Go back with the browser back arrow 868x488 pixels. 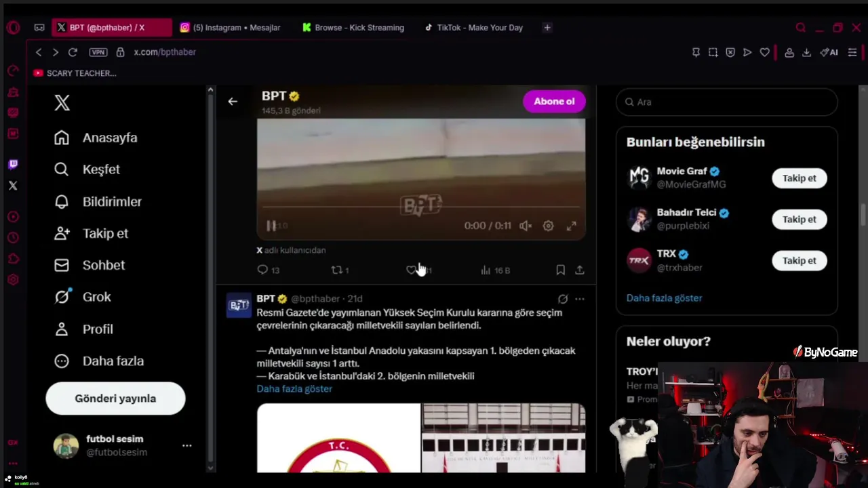(x=39, y=52)
